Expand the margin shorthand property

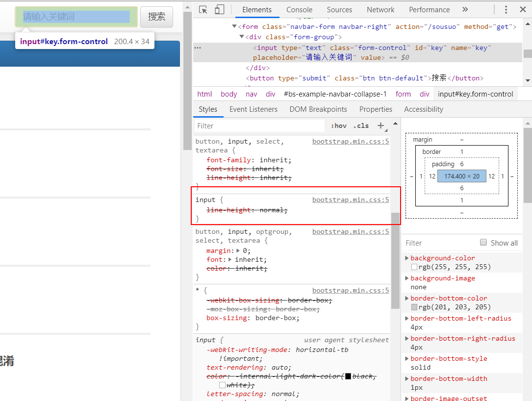(x=238, y=251)
